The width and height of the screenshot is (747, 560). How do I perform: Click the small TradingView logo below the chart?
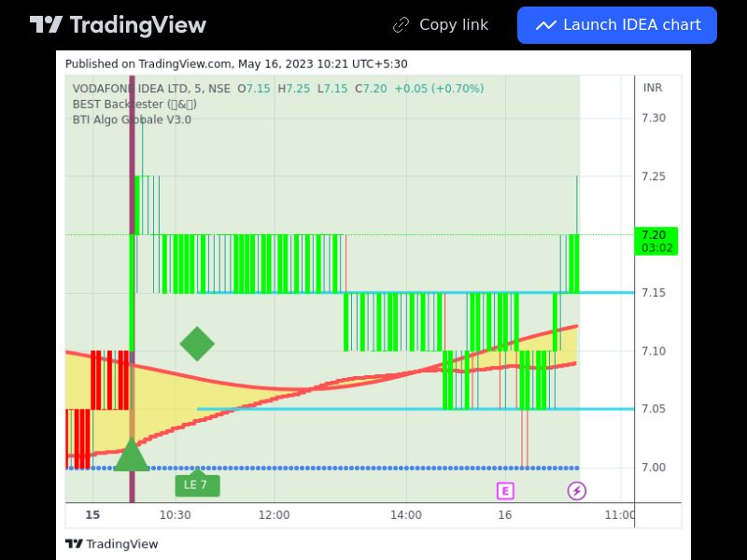111,544
